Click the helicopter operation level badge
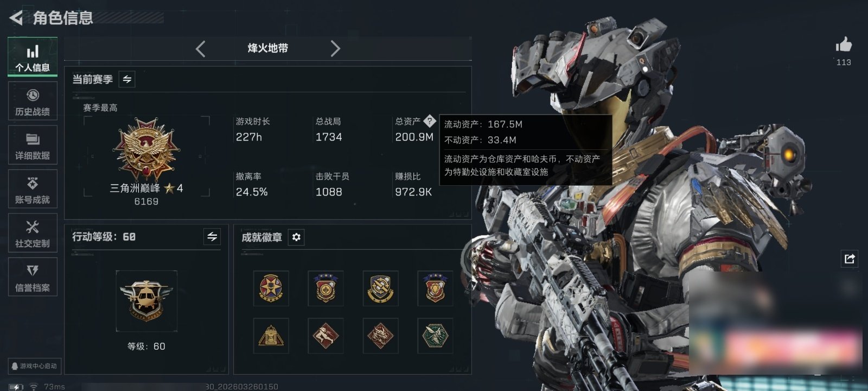 coord(146,301)
